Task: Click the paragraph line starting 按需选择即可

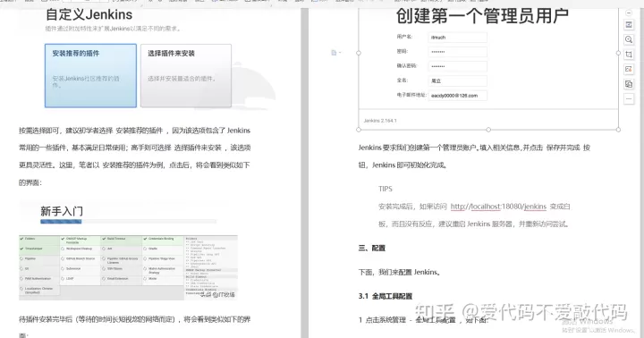Action: tap(135, 131)
